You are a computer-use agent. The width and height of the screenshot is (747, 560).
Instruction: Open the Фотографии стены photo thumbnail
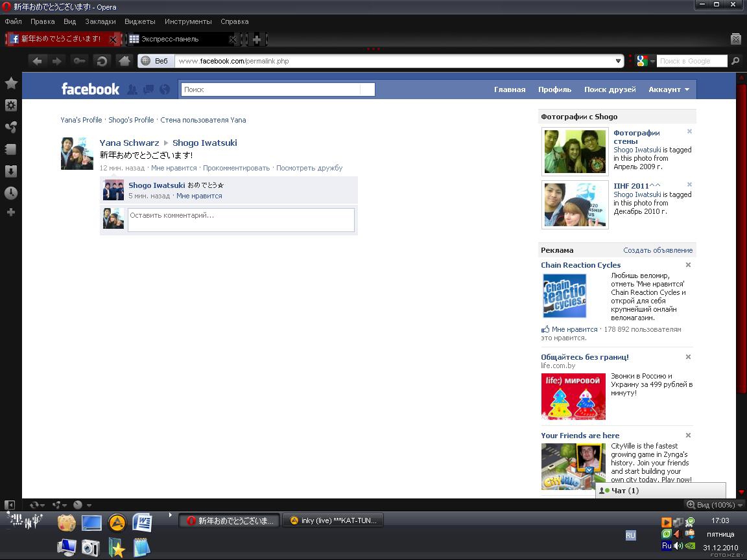point(575,152)
